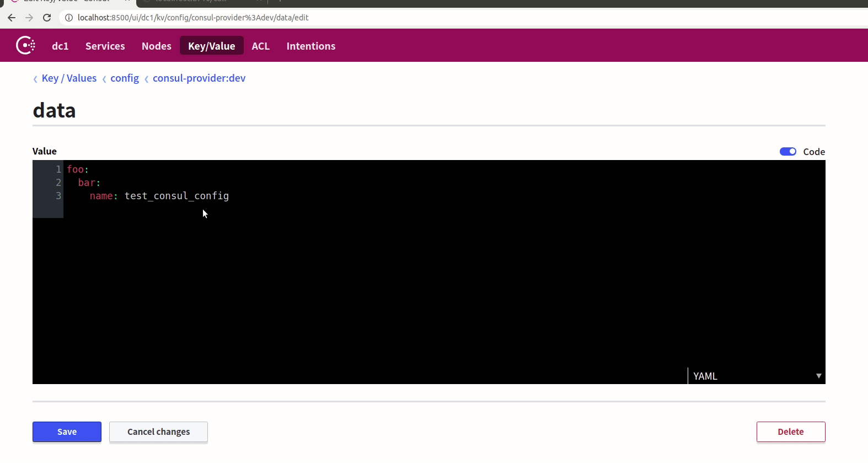This screenshot has width=868, height=463.
Task: Open the dc1 datacenter menu
Action: 60,46
